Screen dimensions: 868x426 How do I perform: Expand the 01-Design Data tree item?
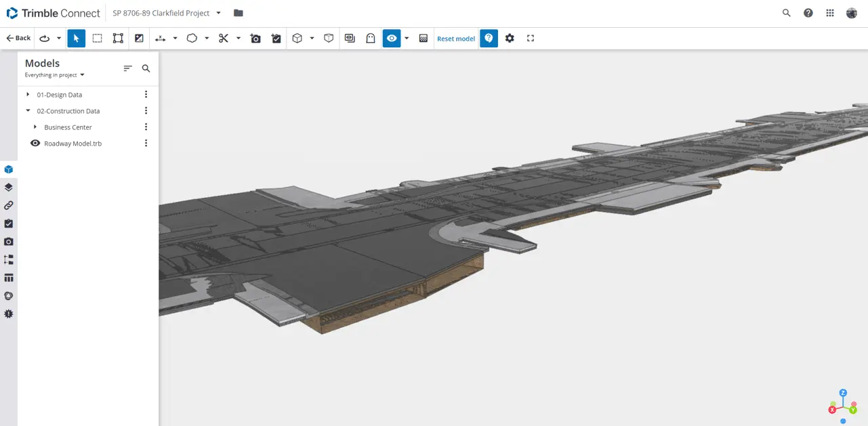coord(27,94)
